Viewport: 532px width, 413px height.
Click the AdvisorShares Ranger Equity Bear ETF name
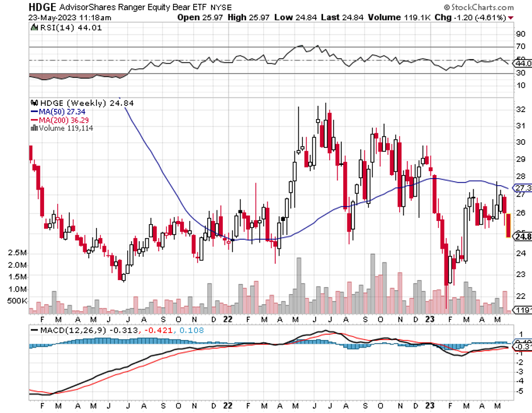pos(133,7)
